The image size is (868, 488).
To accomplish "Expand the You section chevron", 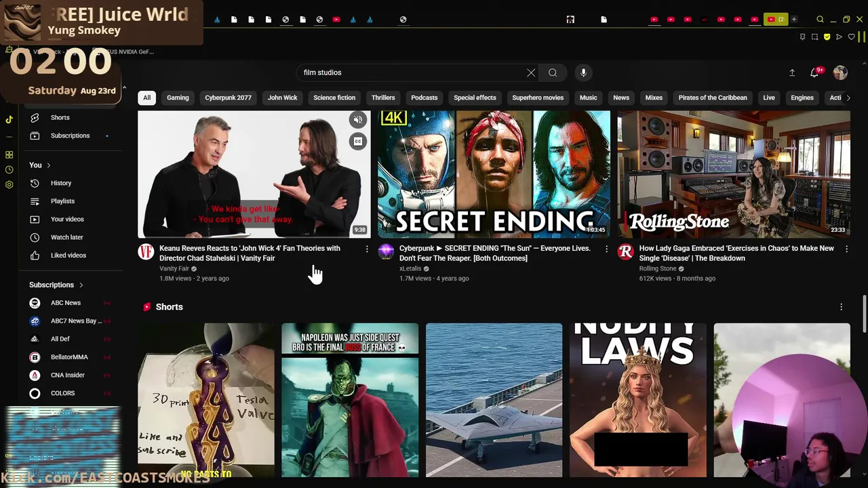I will 48,165.
